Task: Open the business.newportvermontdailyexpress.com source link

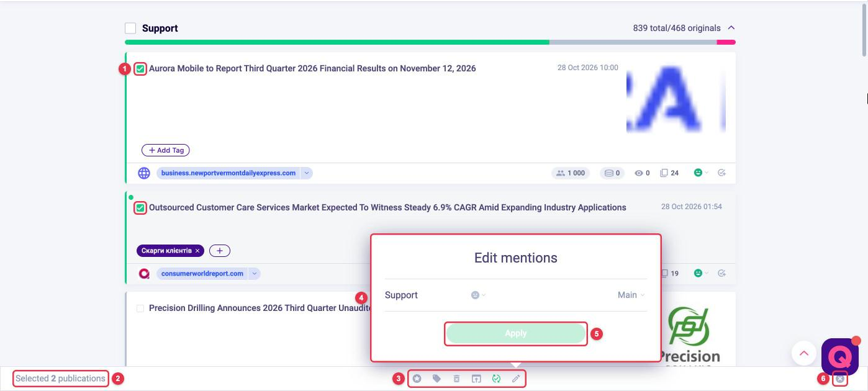Action: [x=228, y=173]
